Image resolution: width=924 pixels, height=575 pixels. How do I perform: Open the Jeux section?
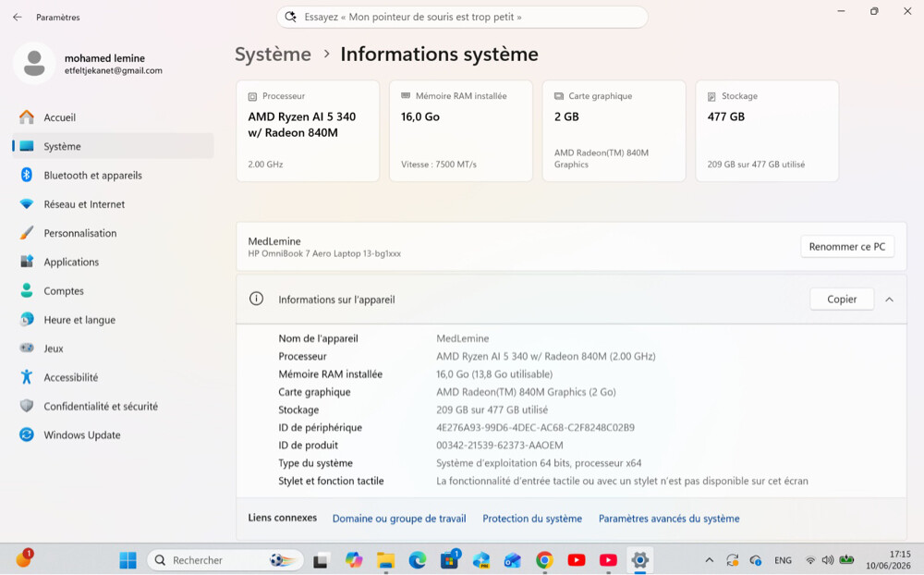112,349
